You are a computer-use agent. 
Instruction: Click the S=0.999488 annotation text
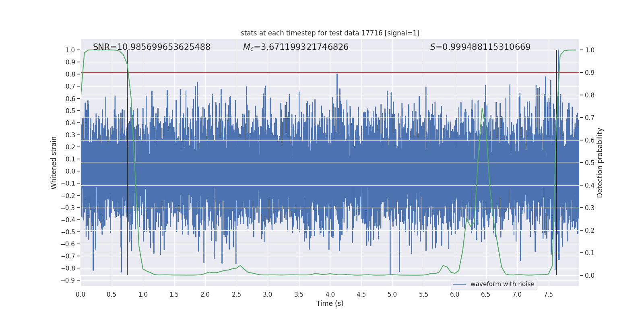pos(480,47)
